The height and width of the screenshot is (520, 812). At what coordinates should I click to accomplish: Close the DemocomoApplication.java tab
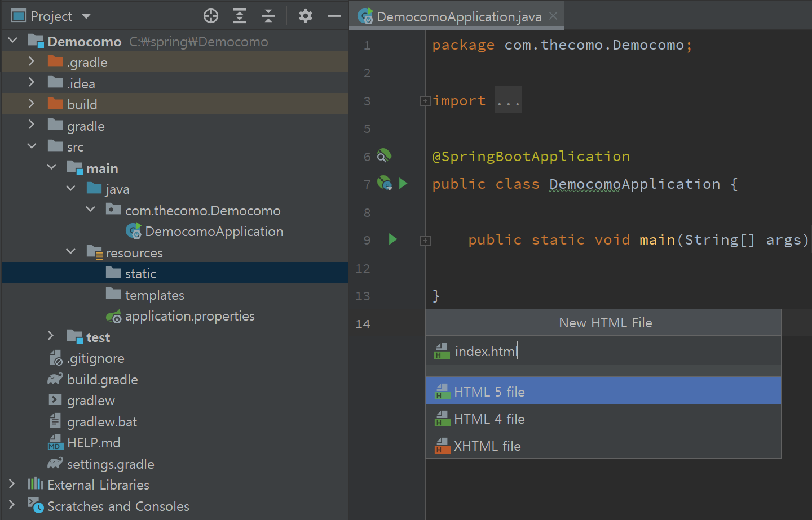(553, 16)
